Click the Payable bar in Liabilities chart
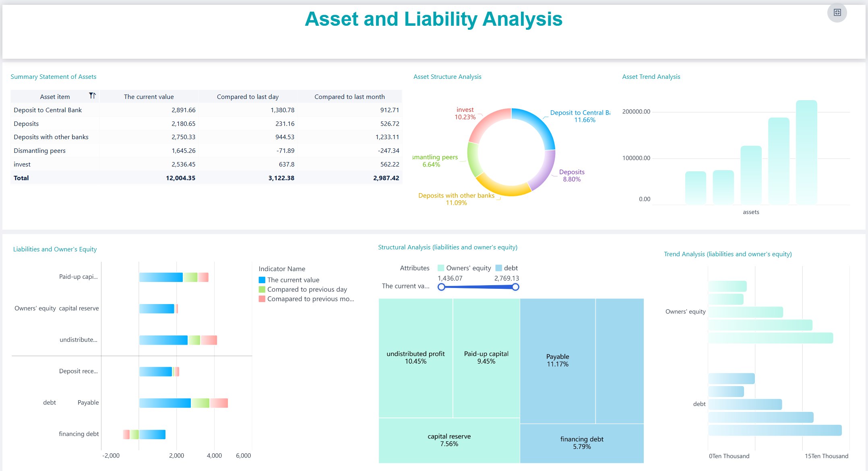Image resolution: width=868 pixels, height=471 pixels. pyautogui.click(x=165, y=402)
